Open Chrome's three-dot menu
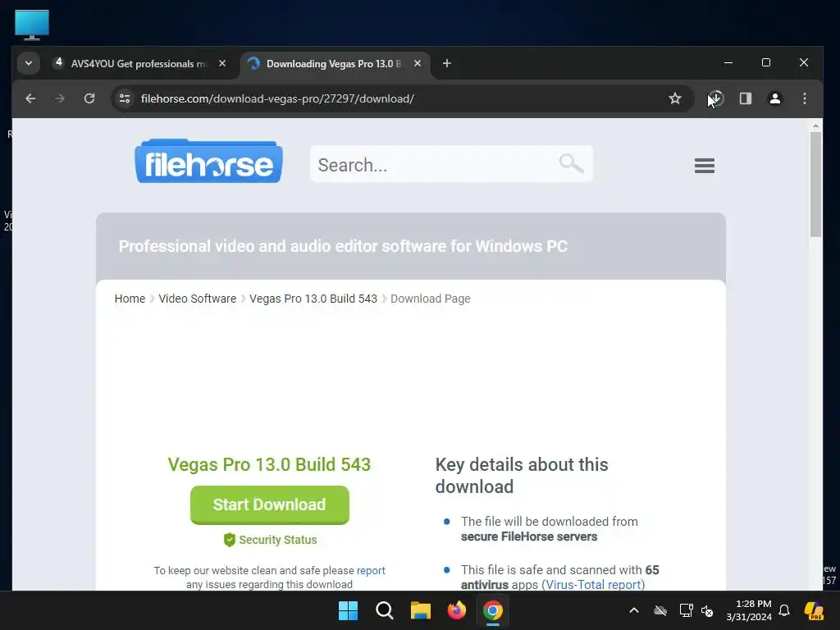840x630 pixels. pyautogui.click(x=805, y=98)
